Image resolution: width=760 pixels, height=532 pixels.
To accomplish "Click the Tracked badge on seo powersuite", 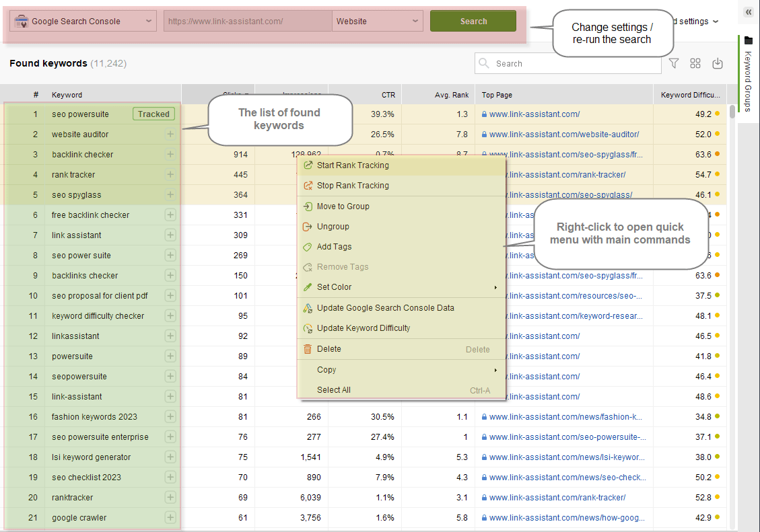I will pos(153,114).
